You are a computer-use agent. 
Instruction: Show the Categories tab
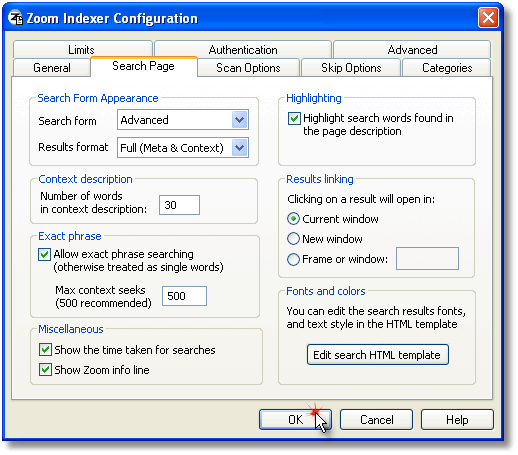[447, 68]
